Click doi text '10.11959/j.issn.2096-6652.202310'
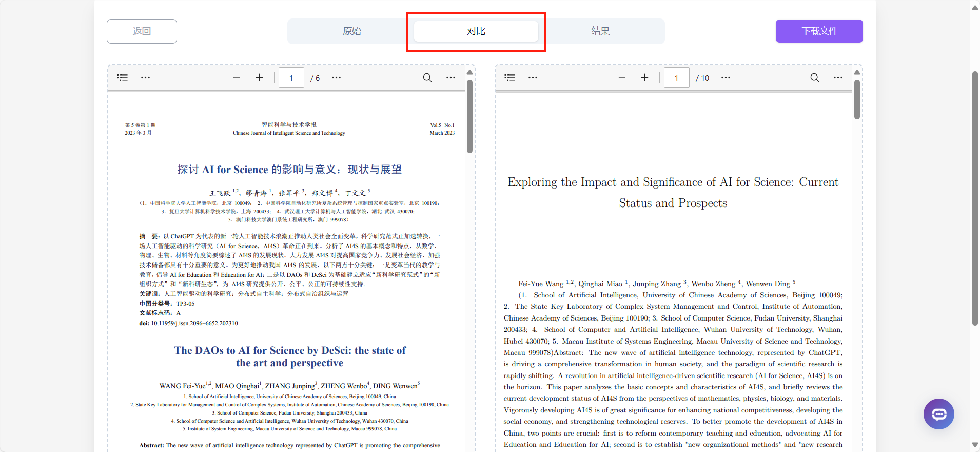The width and height of the screenshot is (980, 452). pyautogui.click(x=194, y=323)
